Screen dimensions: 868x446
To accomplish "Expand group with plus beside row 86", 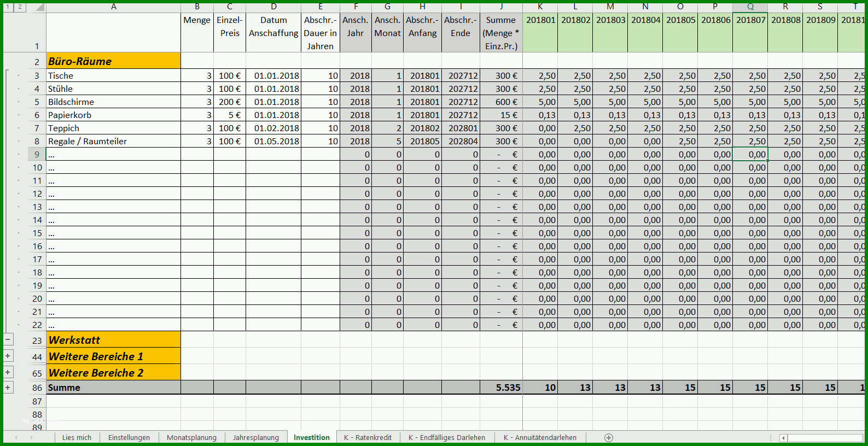I will click(x=8, y=388).
